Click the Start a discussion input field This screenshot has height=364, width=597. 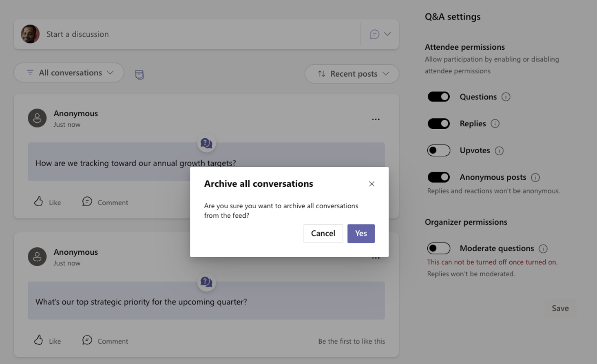[163, 34]
